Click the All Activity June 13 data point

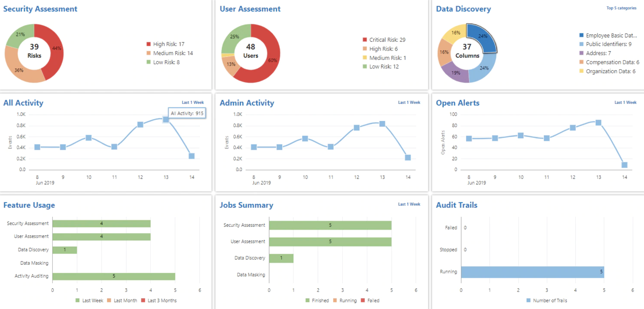166,120
